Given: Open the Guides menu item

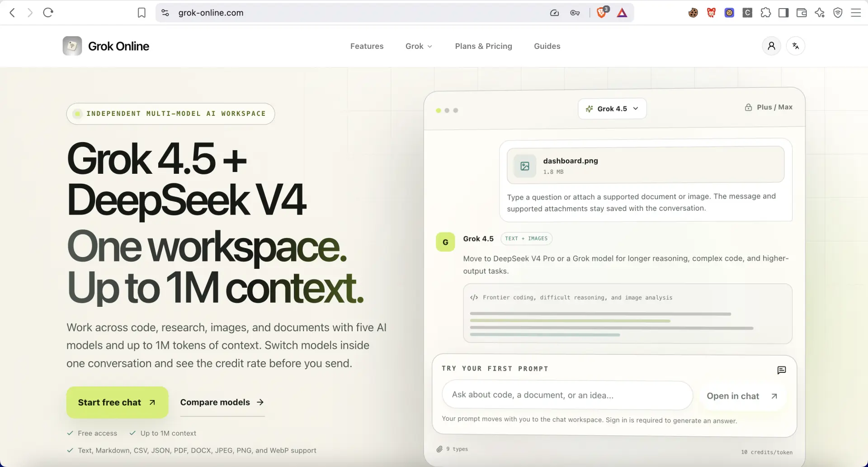Looking at the screenshot, I should click(547, 46).
